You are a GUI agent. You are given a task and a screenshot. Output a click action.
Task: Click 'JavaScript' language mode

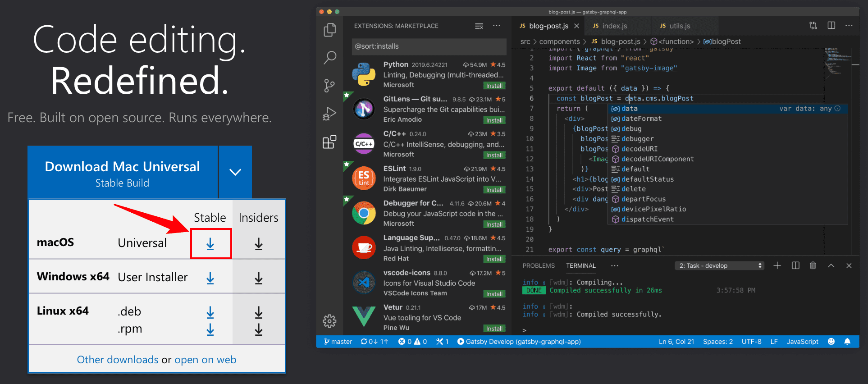(x=803, y=342)
